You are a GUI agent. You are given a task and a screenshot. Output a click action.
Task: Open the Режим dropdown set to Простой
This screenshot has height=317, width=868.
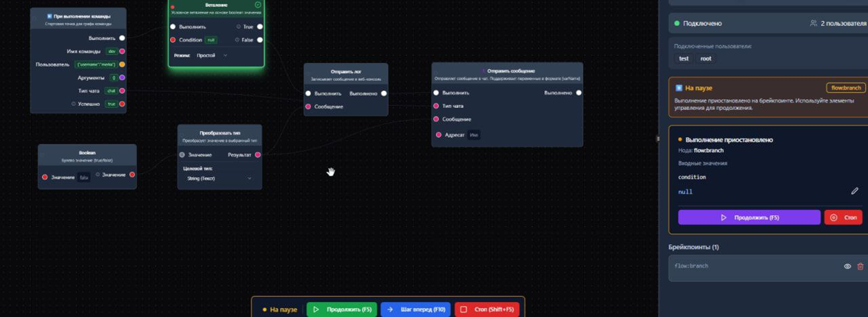[212, 55]
